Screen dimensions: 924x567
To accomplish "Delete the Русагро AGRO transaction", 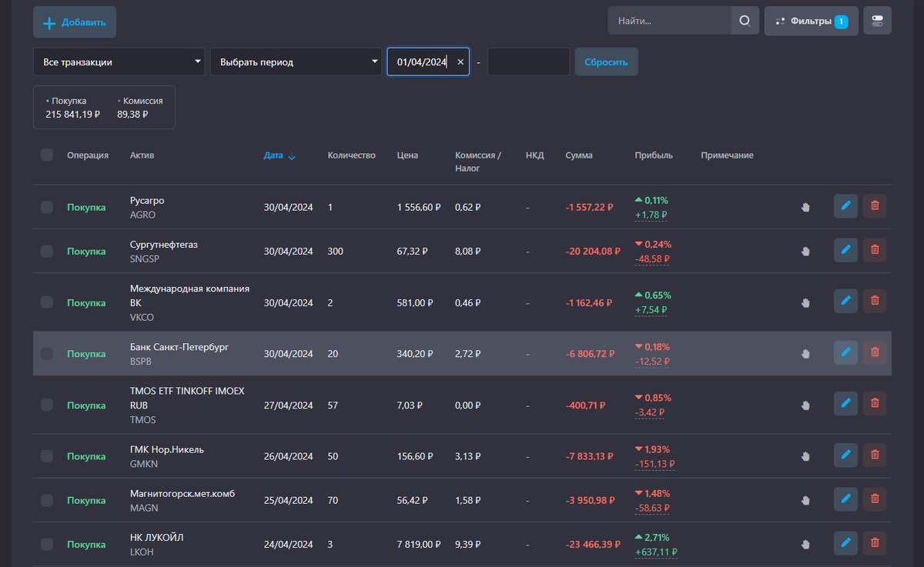I will tap(875, 205).
